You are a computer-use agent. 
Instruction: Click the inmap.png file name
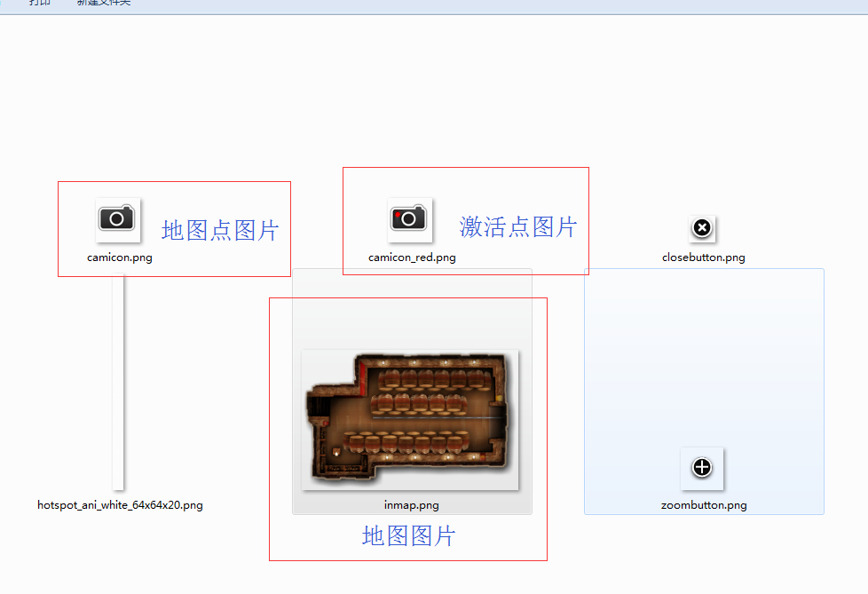(411, 505)
